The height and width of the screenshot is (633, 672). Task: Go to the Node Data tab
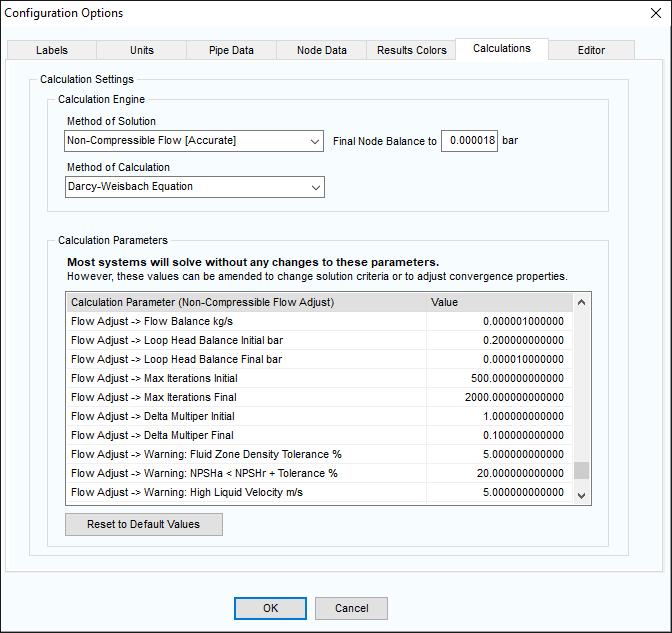pyautogui.click(x=321, y=50)
